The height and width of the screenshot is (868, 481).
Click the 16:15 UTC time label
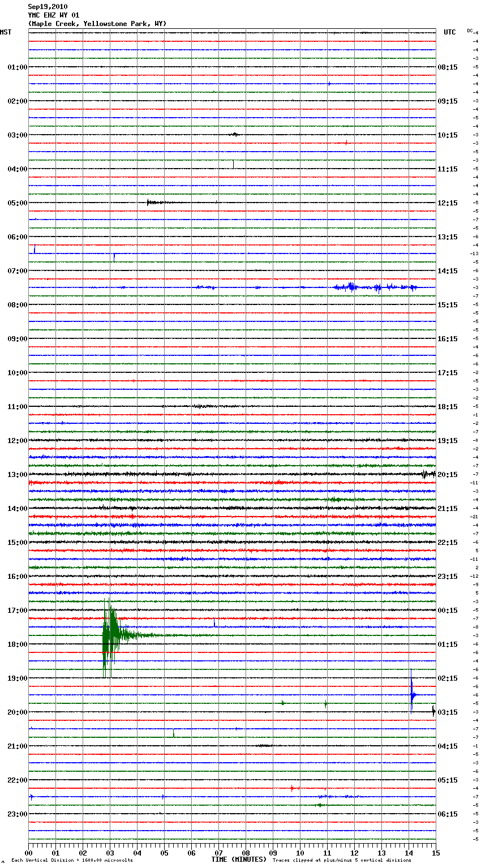(x=448, y=339)
